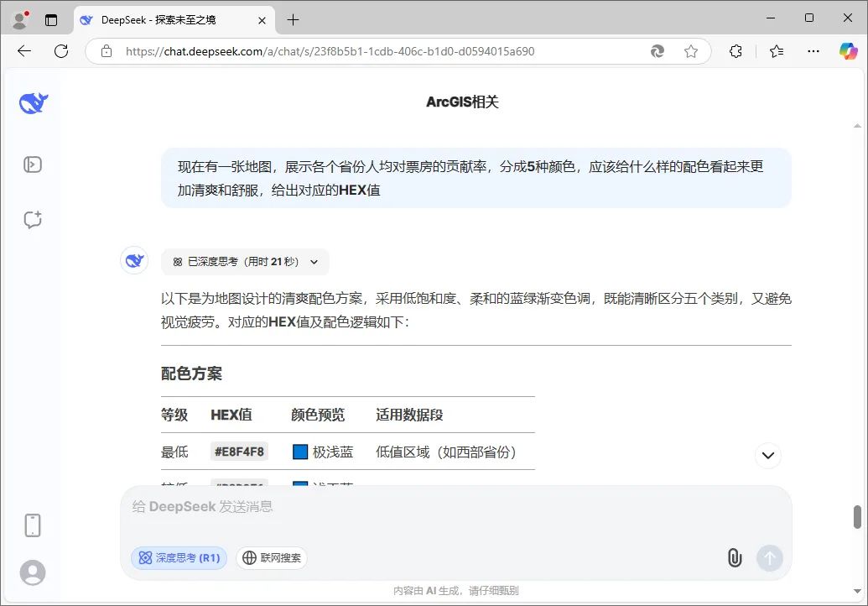Open the browser profile avatar
868x606 pixels.
click(x=20, y=20)
